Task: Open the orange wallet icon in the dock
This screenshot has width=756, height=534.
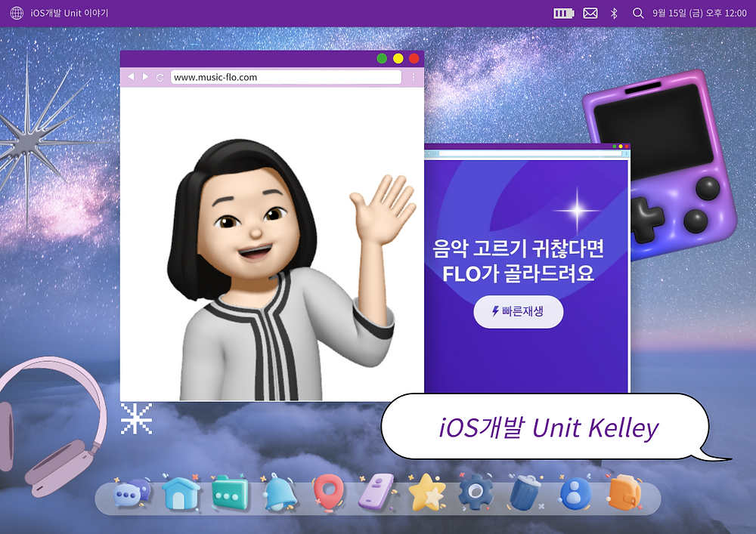Action: [x=625, y=492]
